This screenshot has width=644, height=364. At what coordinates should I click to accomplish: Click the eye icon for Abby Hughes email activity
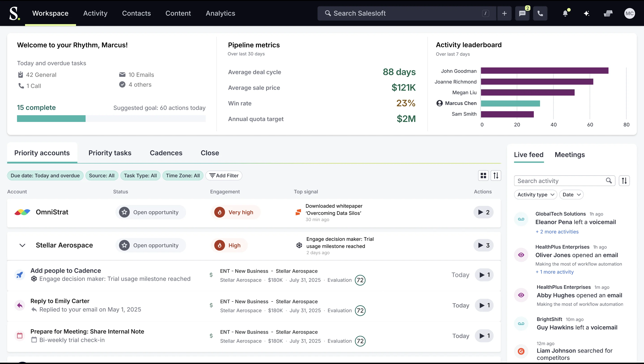[521, 295]
